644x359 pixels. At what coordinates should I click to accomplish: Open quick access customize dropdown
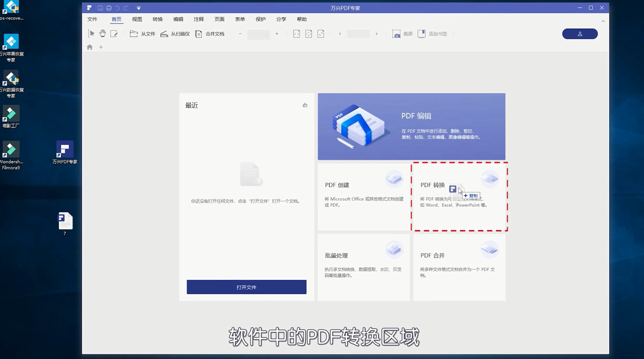138,8
